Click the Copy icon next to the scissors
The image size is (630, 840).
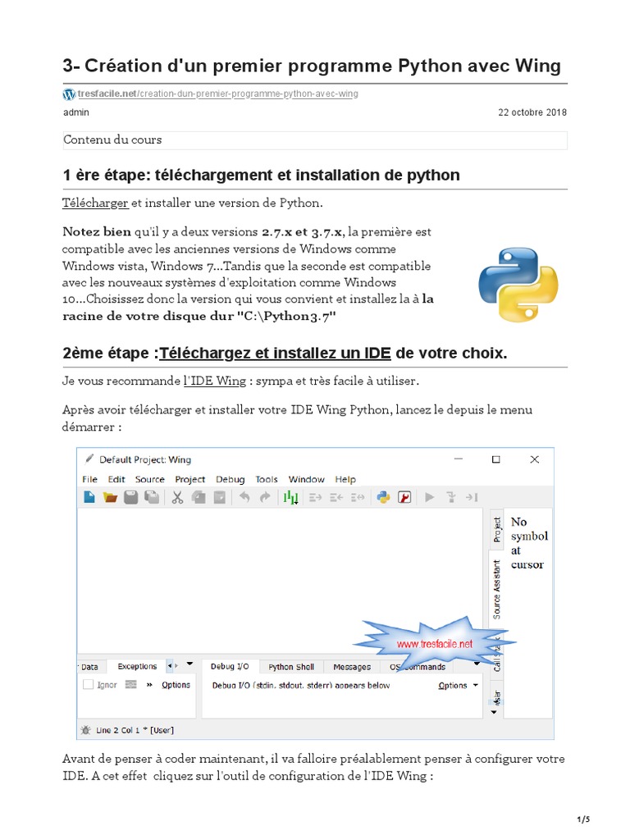[199, 497]
